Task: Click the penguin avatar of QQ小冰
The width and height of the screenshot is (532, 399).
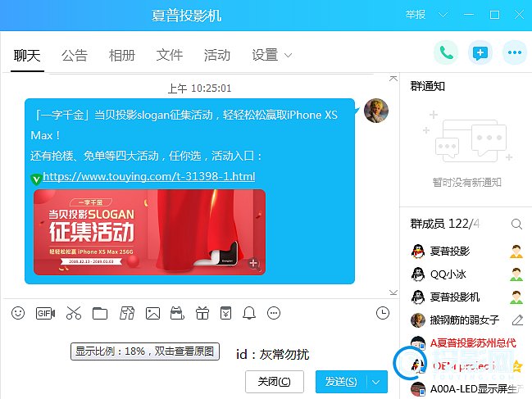Action: coord(418,274)
